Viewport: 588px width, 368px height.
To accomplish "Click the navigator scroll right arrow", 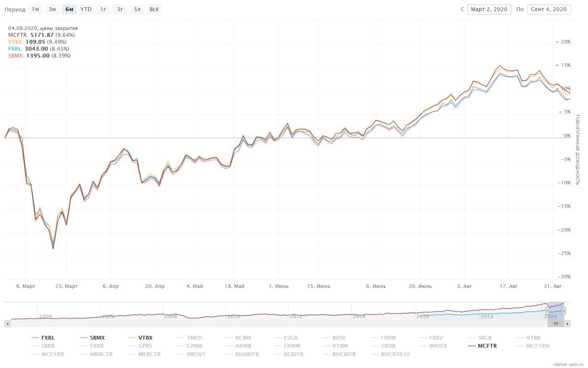I will (568, 324).
